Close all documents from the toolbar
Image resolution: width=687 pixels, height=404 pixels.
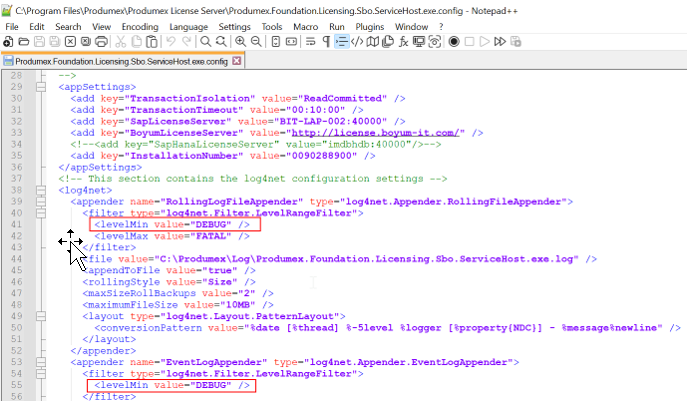[x=86, y=42]
